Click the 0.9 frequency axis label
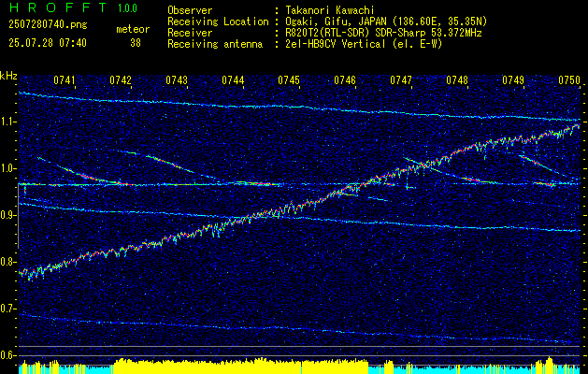The width and height of the screenshot is (588, 374). point(8,215)
